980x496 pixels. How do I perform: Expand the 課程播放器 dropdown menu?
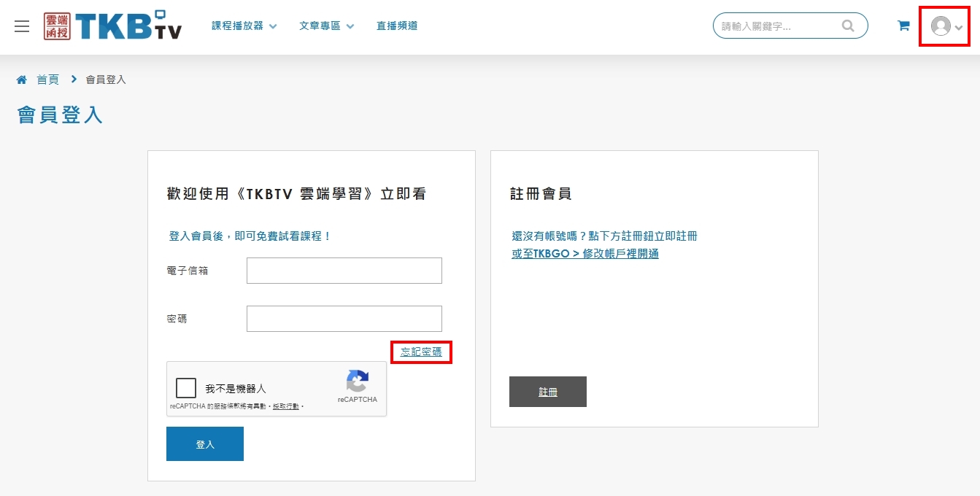coord(244,26)
